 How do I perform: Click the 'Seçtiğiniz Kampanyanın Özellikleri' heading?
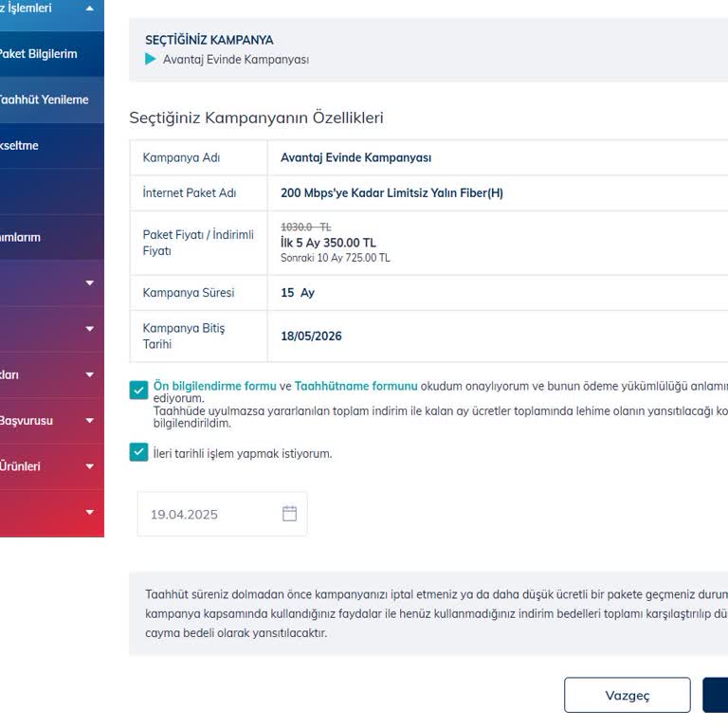256,118
